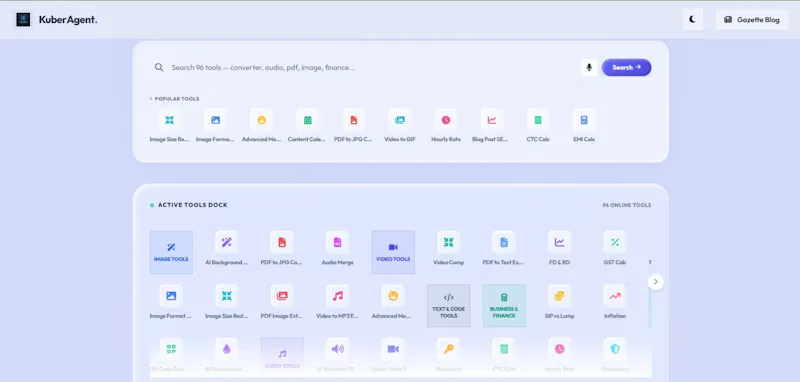Open the Content Calendar tool
The image size is (800, 382).
307,126
